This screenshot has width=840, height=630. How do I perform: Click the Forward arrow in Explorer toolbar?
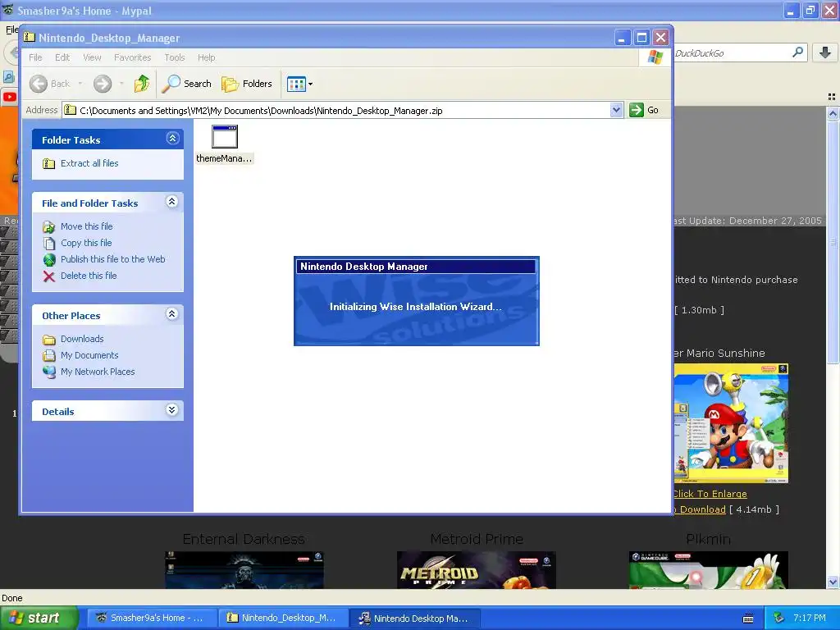tap(103, 84)
